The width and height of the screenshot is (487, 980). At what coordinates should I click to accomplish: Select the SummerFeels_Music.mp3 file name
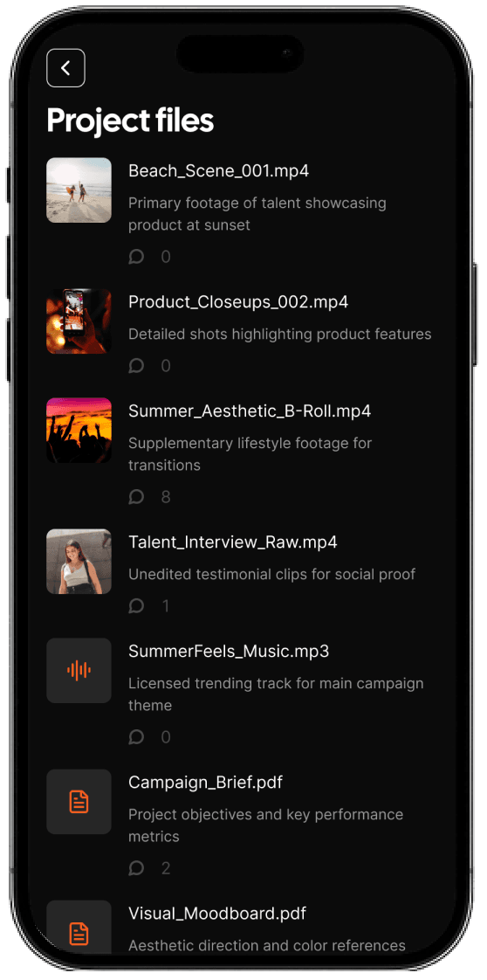point(229,652)
